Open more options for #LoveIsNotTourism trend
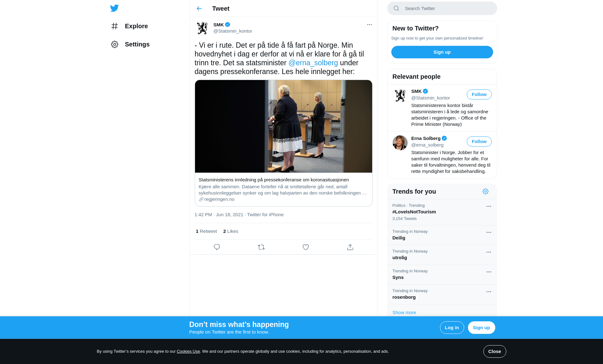Screen dimensions: 603x364 pyautogui.click(x=489, y=206)
